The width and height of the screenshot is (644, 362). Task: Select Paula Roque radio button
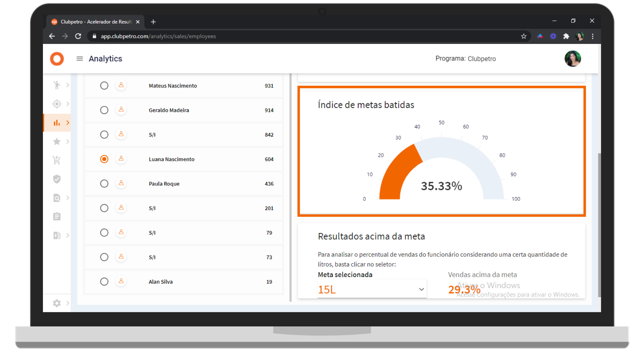104,184
